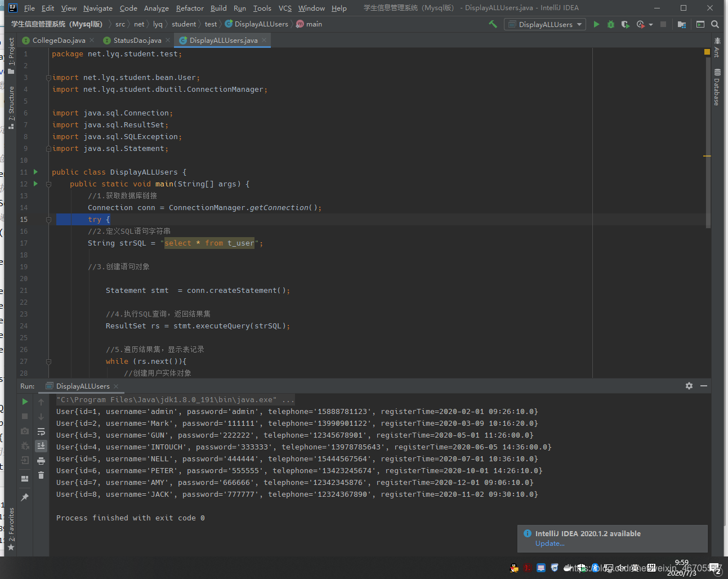Screen dimensions: 728x579
Task: Switch to the StatusDao.java tab
Action: [x=137, y=40]
